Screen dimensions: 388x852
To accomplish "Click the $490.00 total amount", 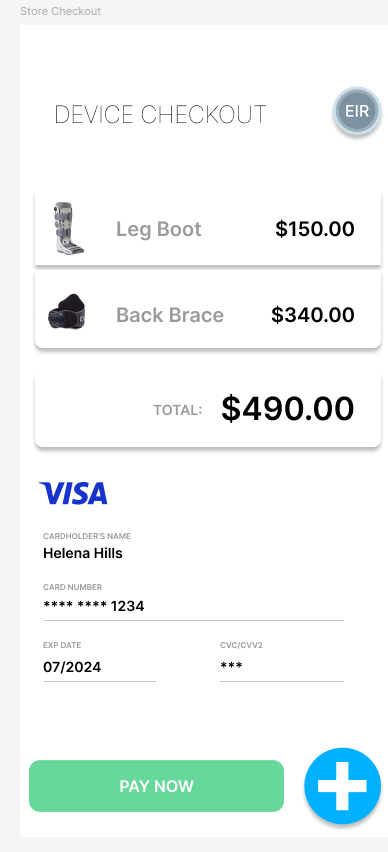I will pyautogui.click(x=287, y=409).
